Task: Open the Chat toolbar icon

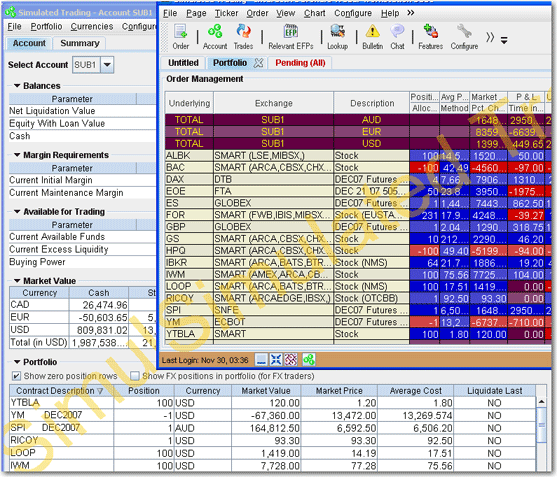Action: pos(397,37)
